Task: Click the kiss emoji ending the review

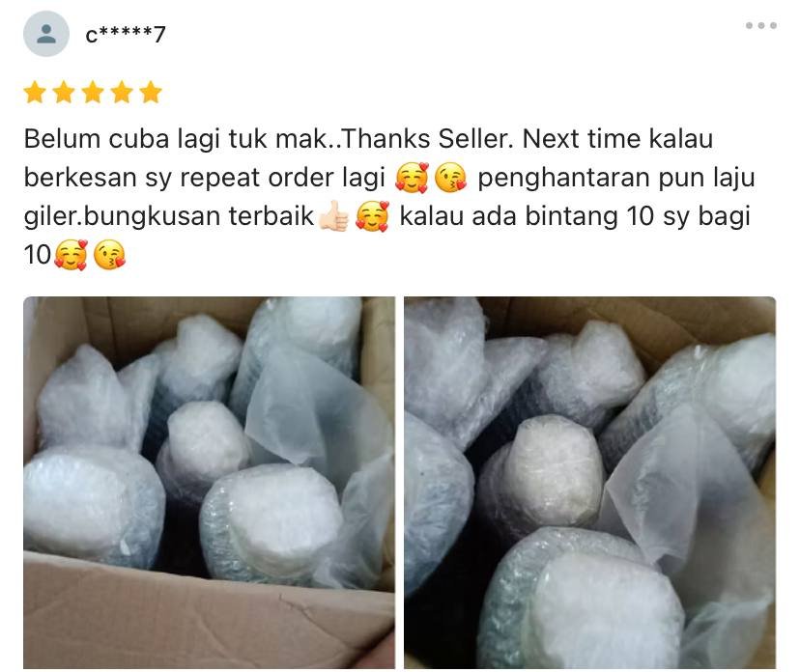Action: (109, 255)
